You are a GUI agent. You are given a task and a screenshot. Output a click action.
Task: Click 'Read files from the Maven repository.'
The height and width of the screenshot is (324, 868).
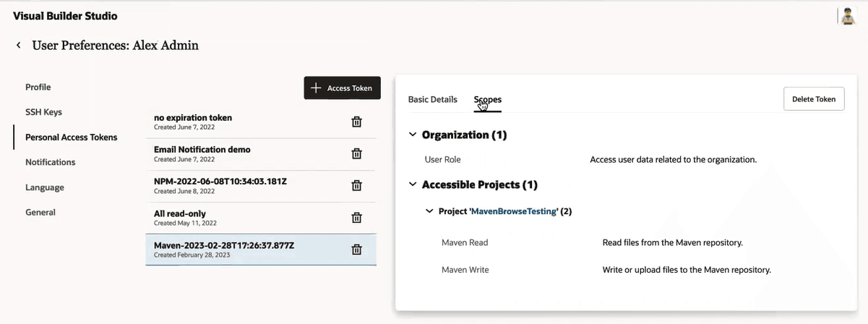[673, 242]
